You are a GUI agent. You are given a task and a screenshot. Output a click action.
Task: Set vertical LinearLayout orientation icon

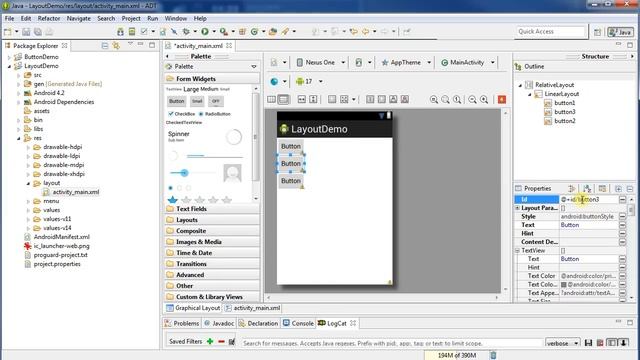pyautogui.click(x=283, y=100)
